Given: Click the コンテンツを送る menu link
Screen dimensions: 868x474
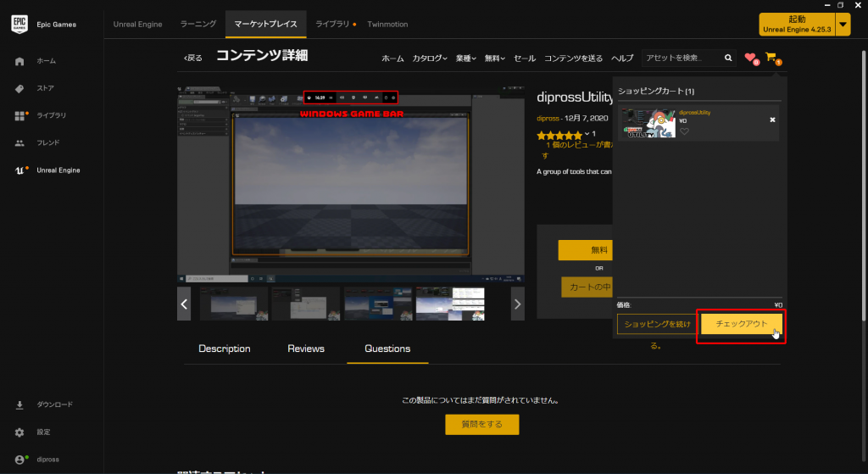Looking at the screenshot, I should tap(573, 59).
